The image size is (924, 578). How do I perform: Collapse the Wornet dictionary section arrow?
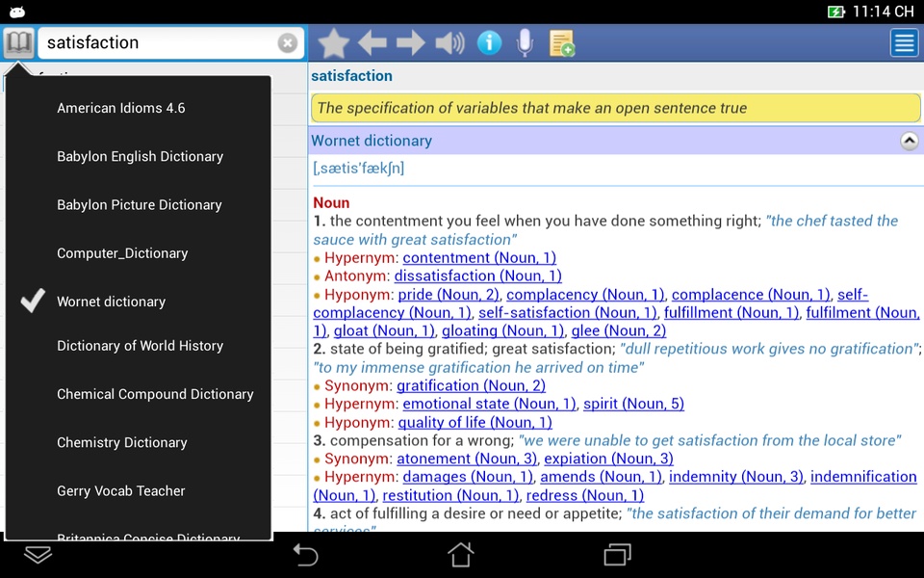click(909, 141)
